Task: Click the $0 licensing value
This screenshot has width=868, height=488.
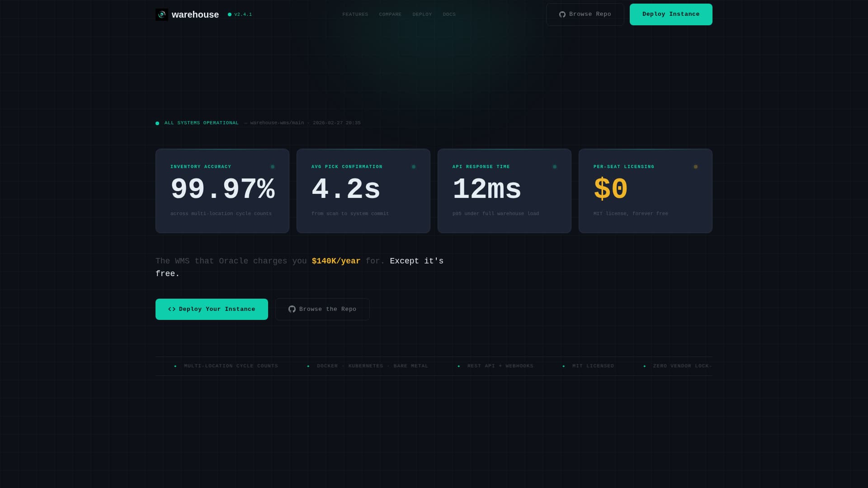Action: (x=611, y=189)
